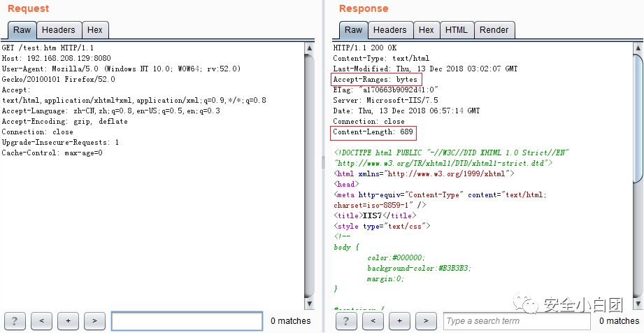644x333 pixels.
Task: Open the Response HTML tab
Action: tap(456, 30)
